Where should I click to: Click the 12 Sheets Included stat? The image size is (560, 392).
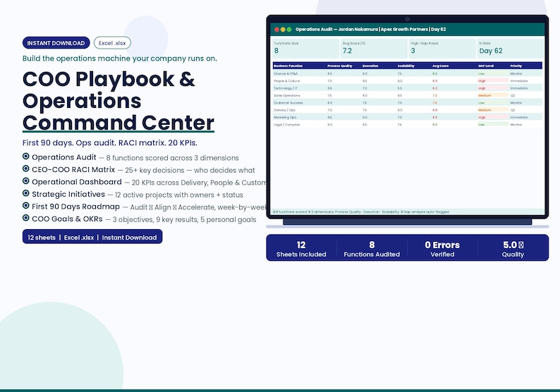click(301, 249)
